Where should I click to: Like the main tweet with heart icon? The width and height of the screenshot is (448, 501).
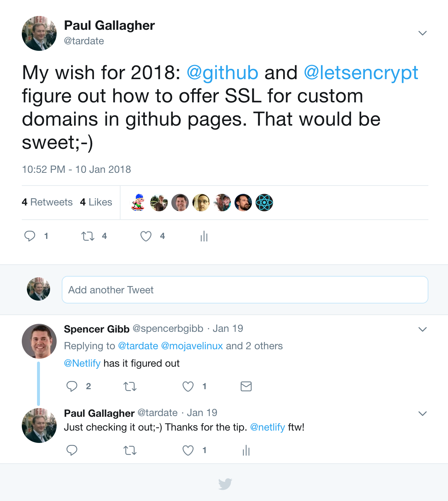(146, 236)
